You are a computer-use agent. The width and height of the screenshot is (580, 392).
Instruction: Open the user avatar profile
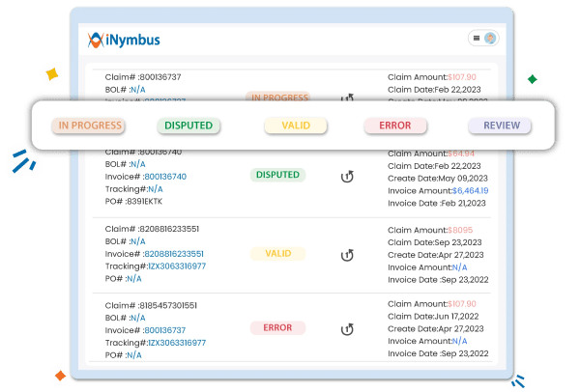(490, 38)
